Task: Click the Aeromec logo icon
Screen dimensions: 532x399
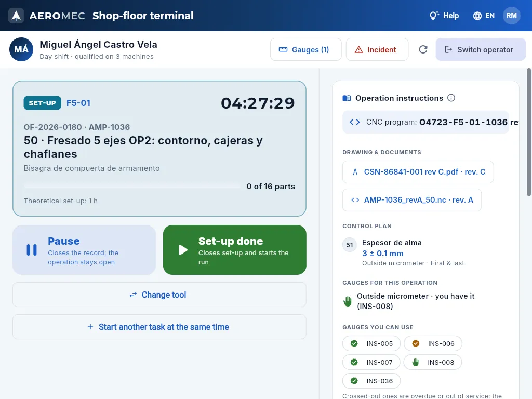Action: point(16,16)
